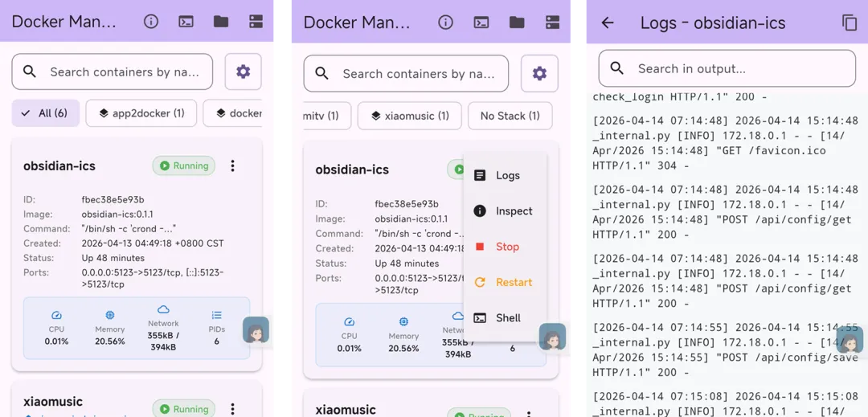
Task: Tap log entry containing GET /favicon.ico
Action: click(725, 143)
